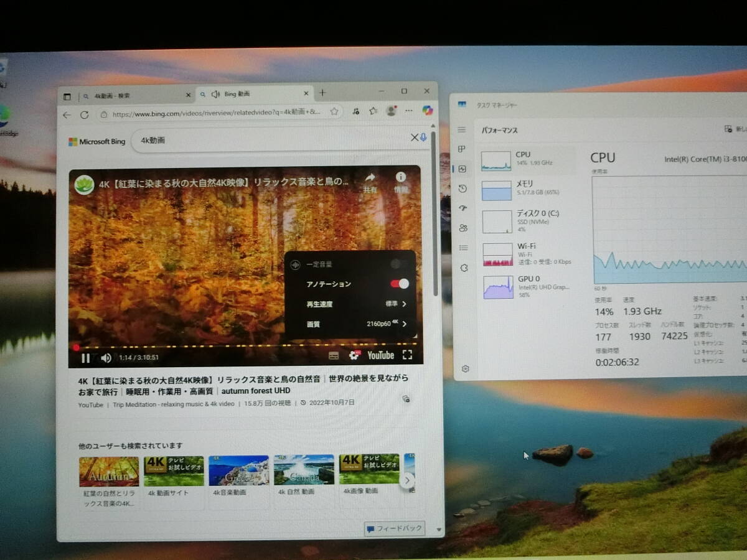Open the Task Manager Performance page icon
Image resolution: width=747 pixels, height=560 pixels.
462,169
